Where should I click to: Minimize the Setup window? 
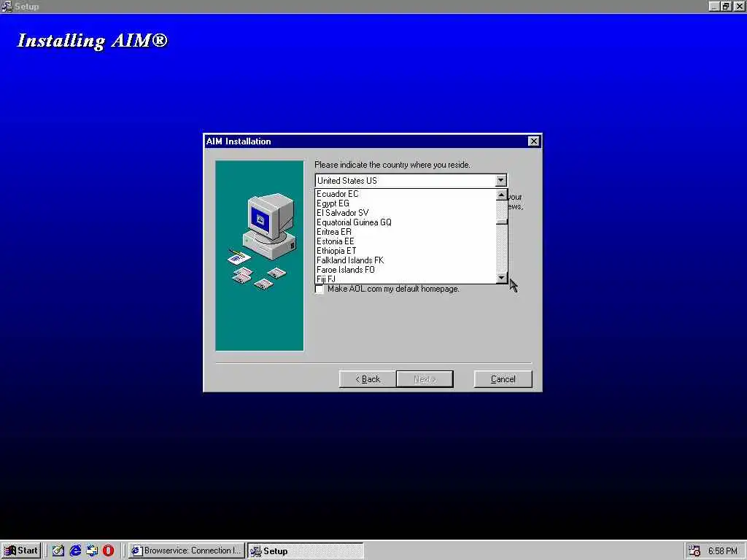714,6
